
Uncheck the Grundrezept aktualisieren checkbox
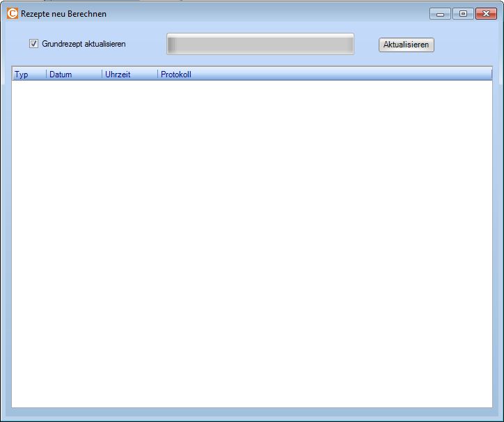pyautogui.click(x=33, y=44)
